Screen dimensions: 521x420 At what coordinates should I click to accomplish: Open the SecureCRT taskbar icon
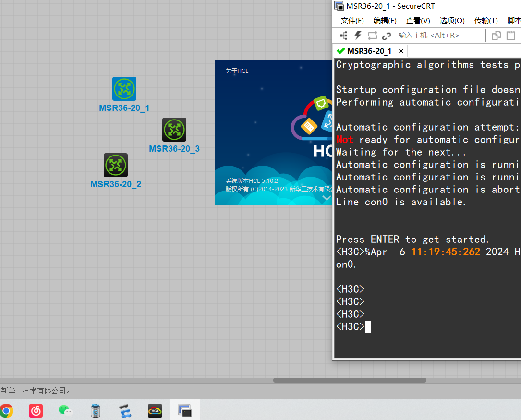185,411
